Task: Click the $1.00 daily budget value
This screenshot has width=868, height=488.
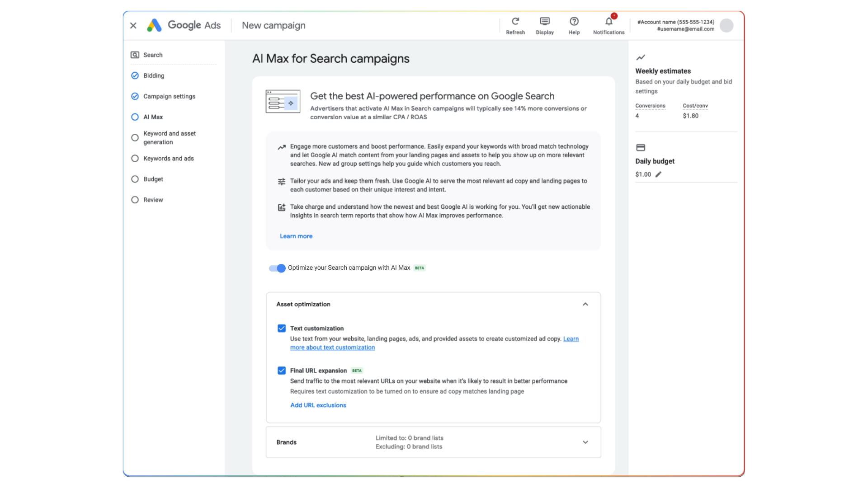Action: (643, 174)
